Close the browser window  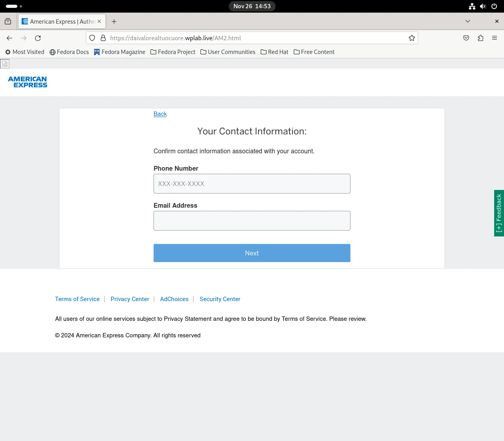(497, 21)
